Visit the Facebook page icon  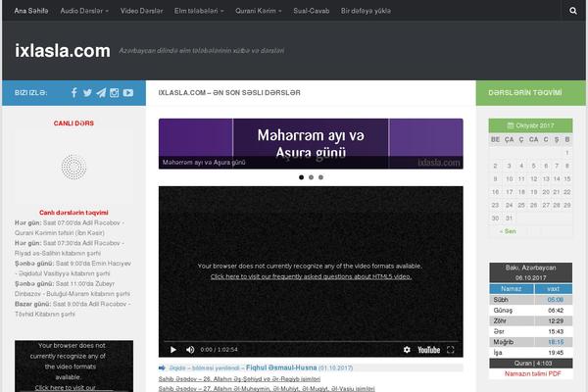click(x=74, y=93)
